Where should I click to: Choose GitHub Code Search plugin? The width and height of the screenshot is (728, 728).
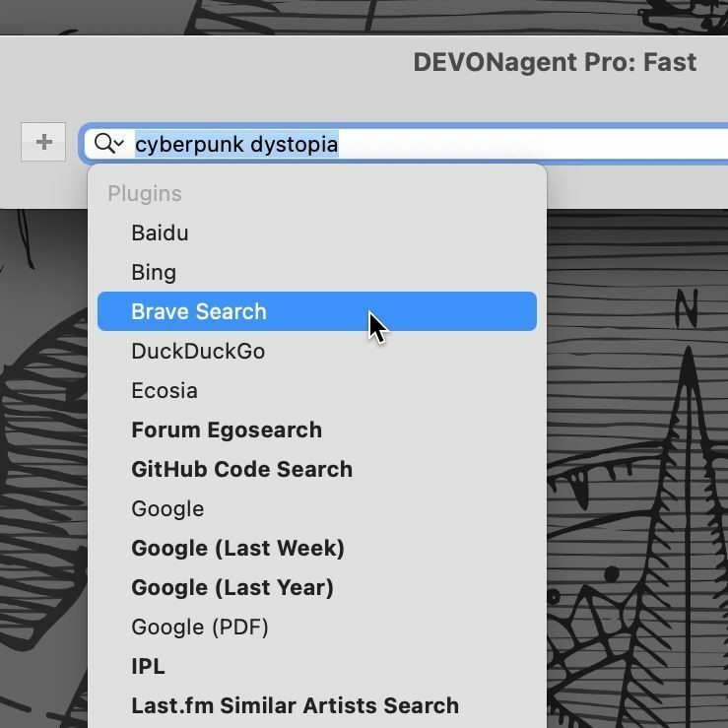(x=317, y=469)
